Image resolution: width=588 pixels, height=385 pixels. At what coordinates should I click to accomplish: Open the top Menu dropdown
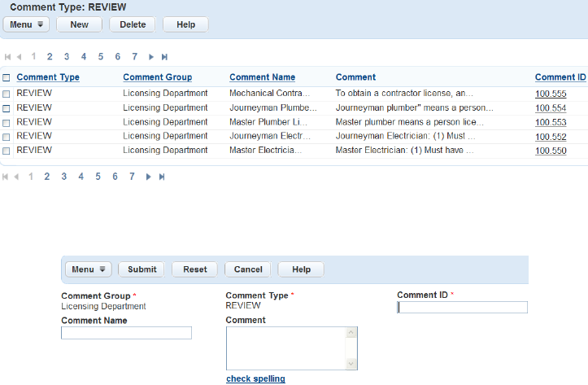coord(27,24)
